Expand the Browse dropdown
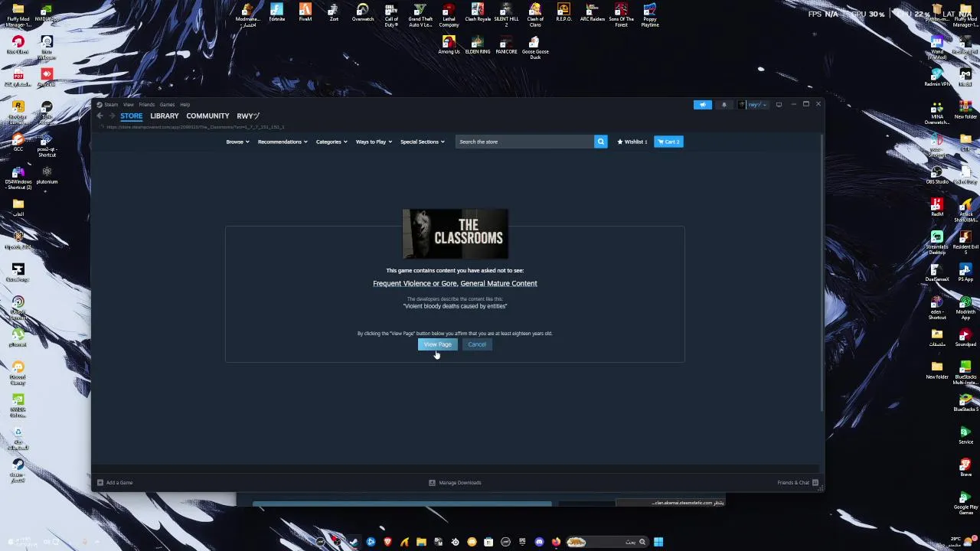This screenshot has height=551, width=980. tap(237, 142)
